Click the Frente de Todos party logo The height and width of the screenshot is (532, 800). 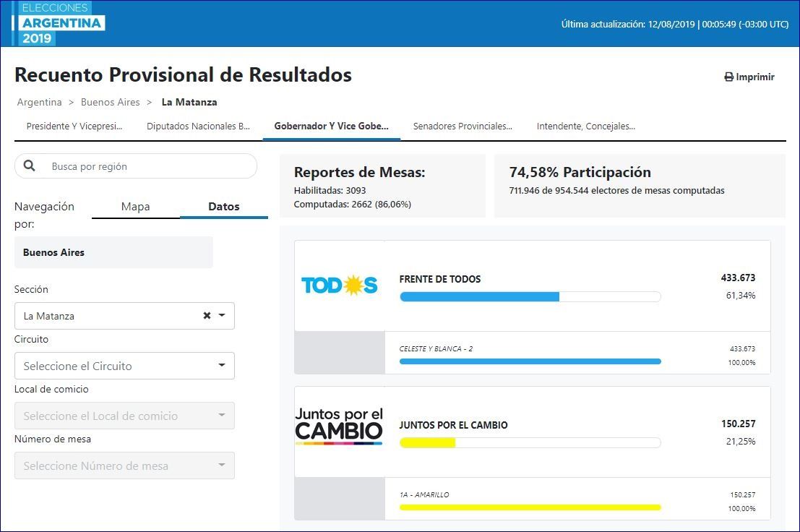[339, 286]
